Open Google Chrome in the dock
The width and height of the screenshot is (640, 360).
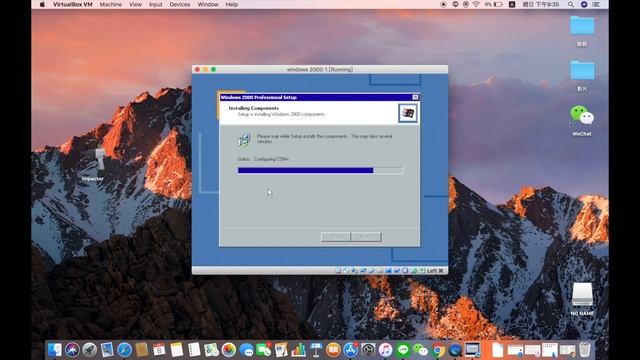[x=438, y=350]
